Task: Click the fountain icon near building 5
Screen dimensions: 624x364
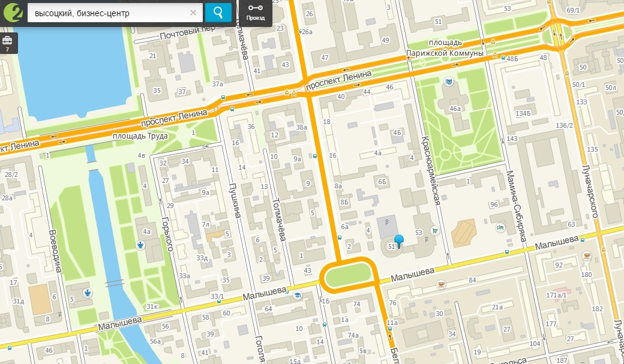Action: point(88,293)
